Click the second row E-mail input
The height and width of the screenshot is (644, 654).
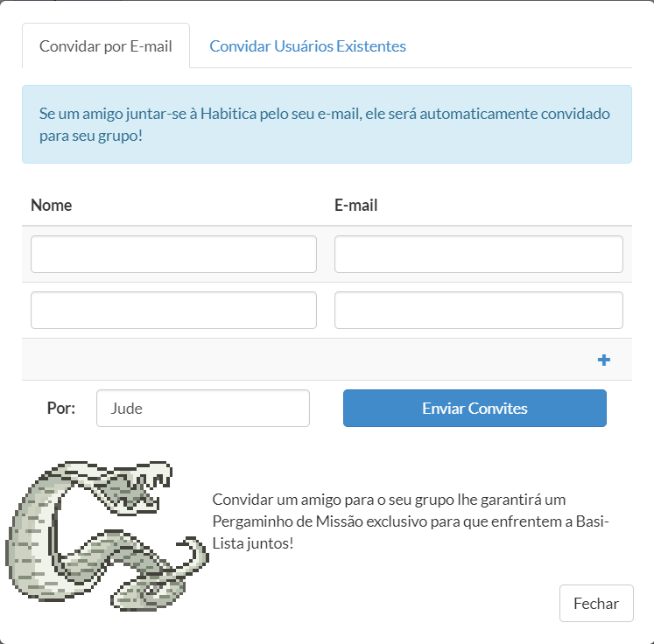pos(478,310)
